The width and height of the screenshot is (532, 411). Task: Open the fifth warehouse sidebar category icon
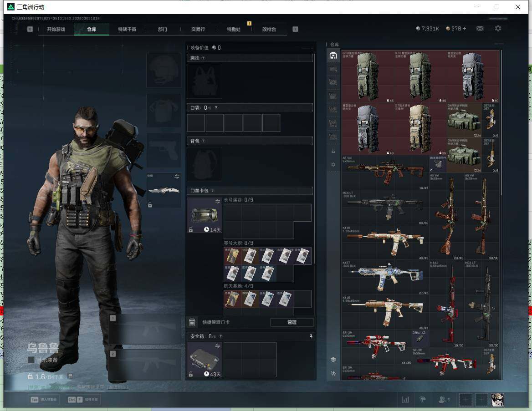pyautogui.click(x=333, y=110)
